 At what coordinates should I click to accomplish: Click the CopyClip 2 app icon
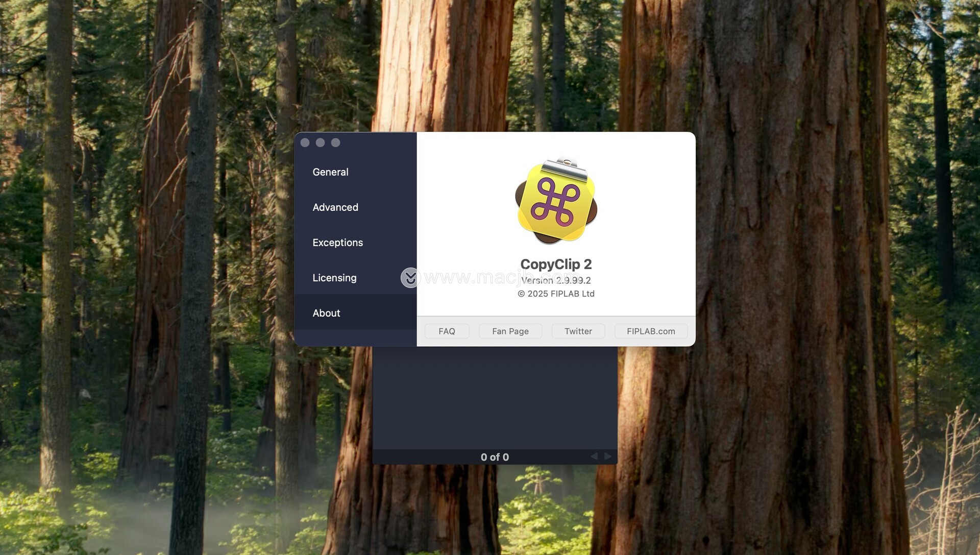(556, 201)
